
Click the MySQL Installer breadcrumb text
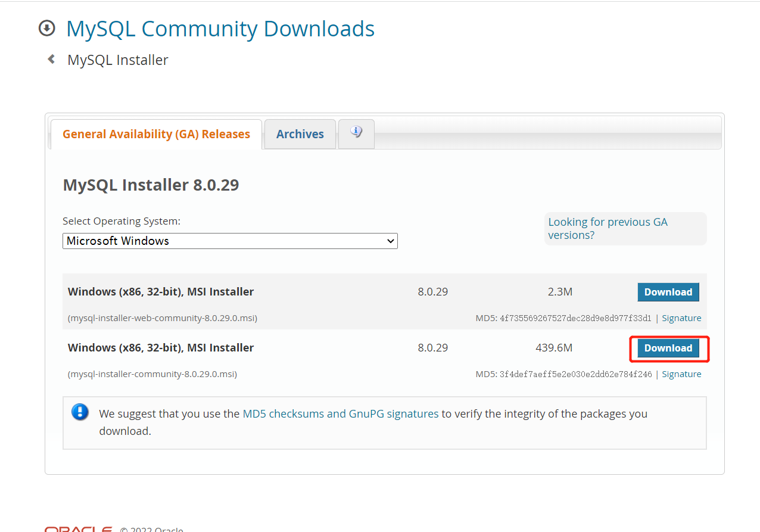point(118,60)
